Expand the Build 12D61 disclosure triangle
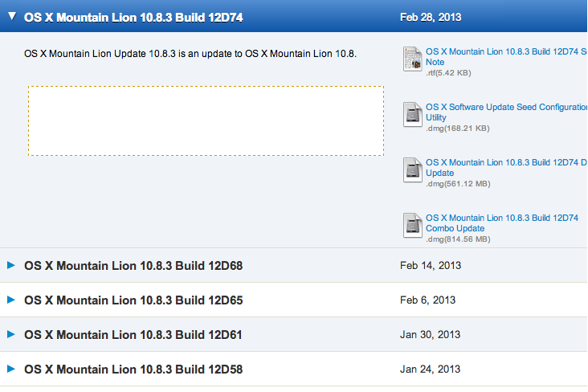This screenshot has height=392, width=588. tap(11, 334)
